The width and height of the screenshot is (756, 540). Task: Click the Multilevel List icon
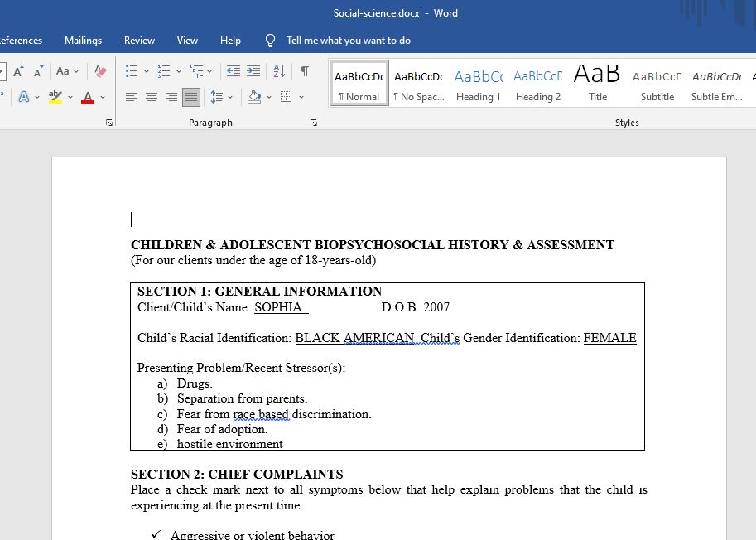(195, 71)
